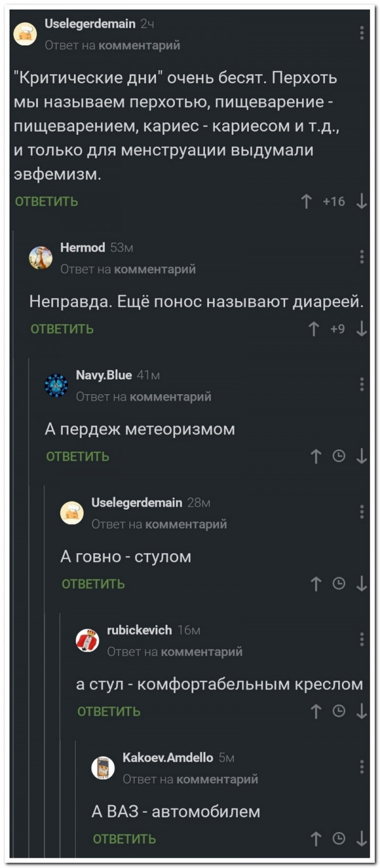Image resolution: width=380 pixels, height=868 pixels.
Task: Open options menu for Kakoev.Amdello's comment
Action: pyautogui.click(x=362, y=766)
